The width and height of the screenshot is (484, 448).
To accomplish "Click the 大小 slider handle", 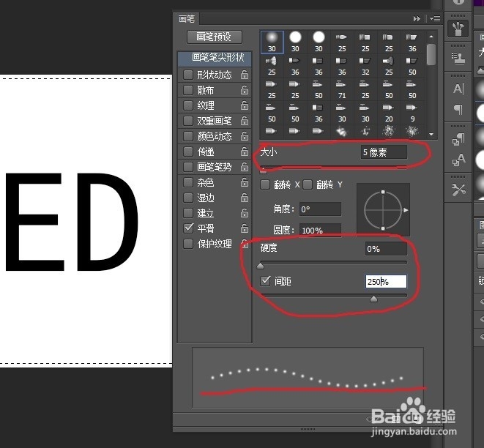I will tap(263, 171).
